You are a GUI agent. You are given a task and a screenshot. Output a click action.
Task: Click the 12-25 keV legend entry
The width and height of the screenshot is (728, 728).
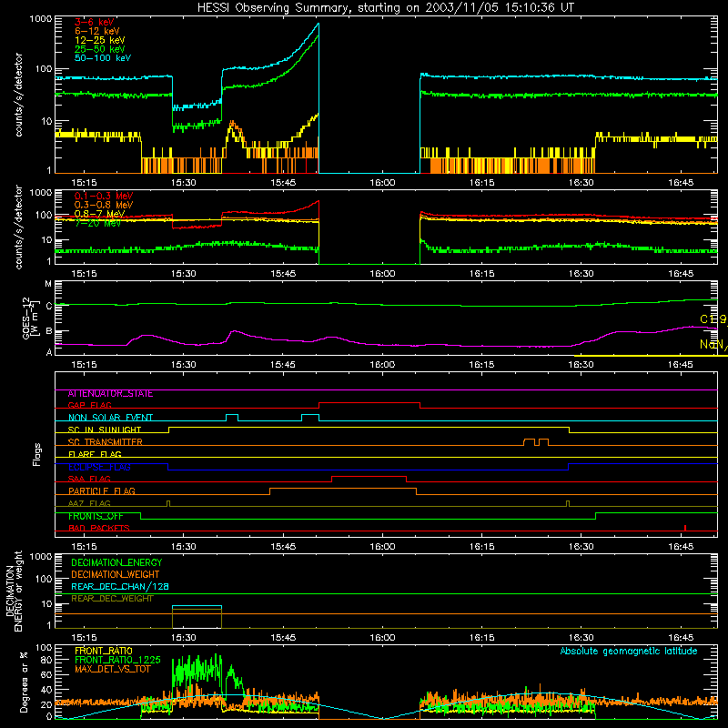tap(100, 40)
